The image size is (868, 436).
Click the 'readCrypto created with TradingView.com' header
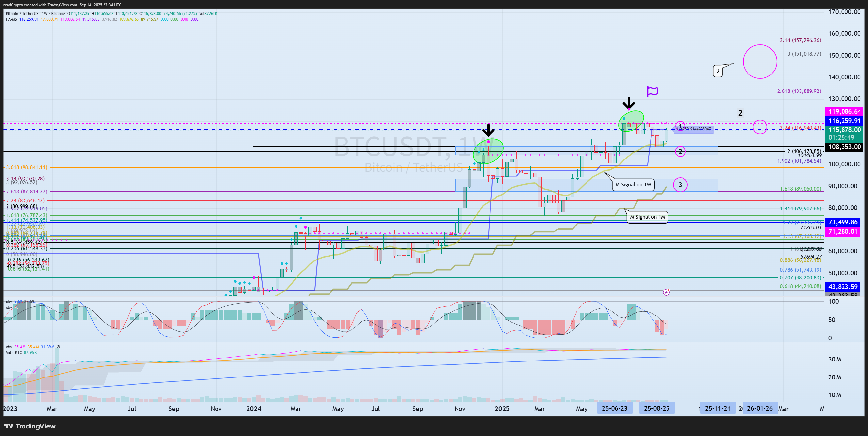coord(62,5)
